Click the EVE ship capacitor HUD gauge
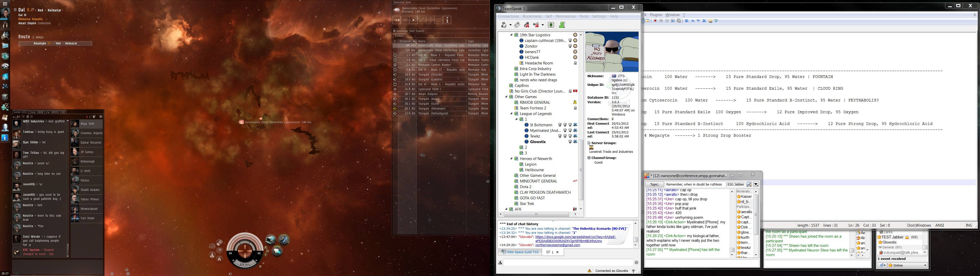The height and width of the screenshot is (276, 980). point(245,250)
